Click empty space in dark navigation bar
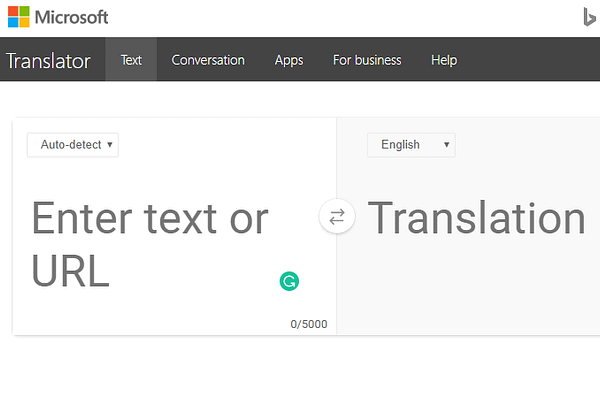This screenshot has height=420, width=600. tap(530, 60)
